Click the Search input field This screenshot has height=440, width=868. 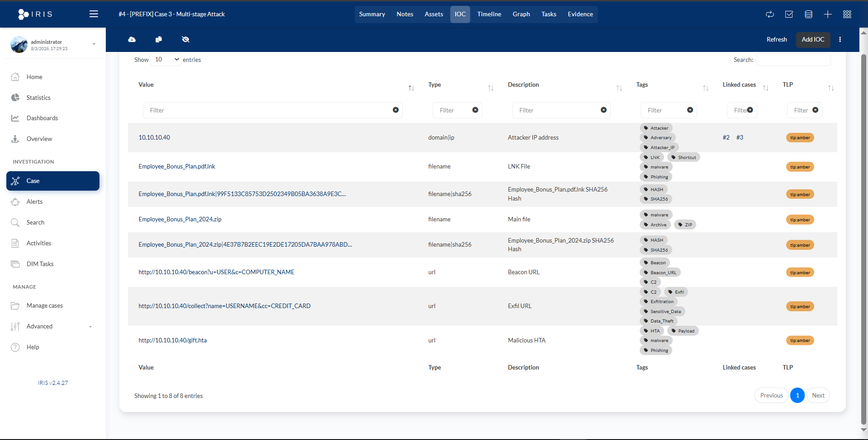click(x=793, y=60)
